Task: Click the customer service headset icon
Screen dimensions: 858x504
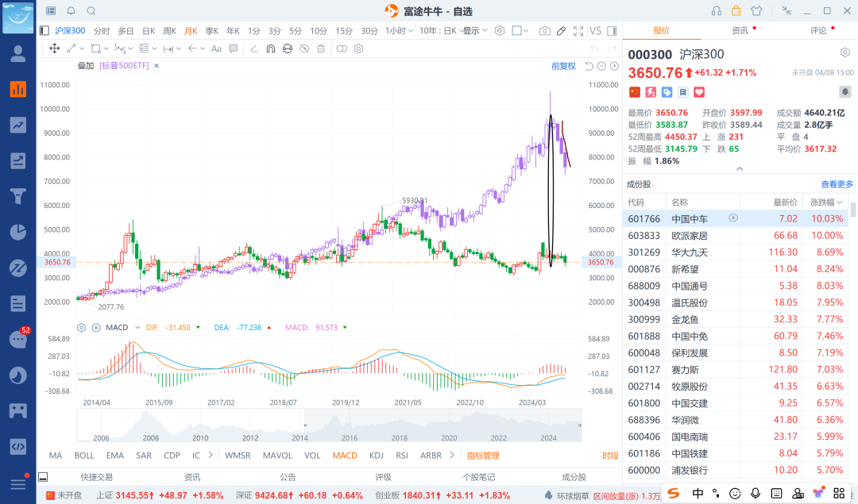Action: pyautogui.click(x=717, y=11)
